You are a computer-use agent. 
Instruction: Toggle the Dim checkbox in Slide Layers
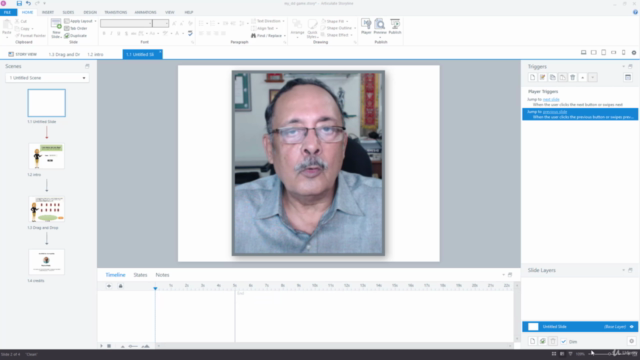coord(564,342)
